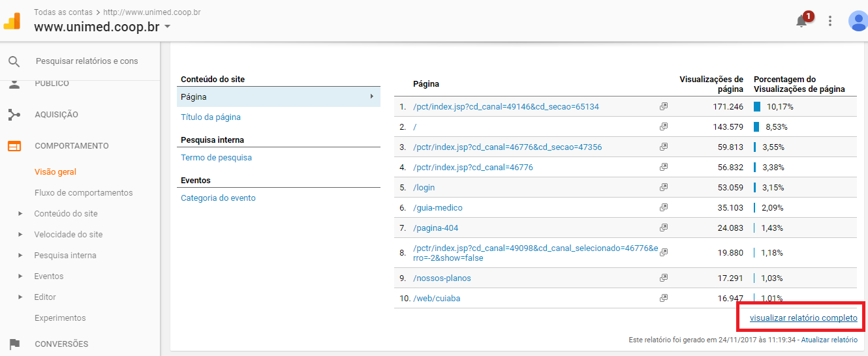This screenshot has height=356, width=868.
Task: Expand Pesquisa interna in sidebar
Action: (20, 256)
